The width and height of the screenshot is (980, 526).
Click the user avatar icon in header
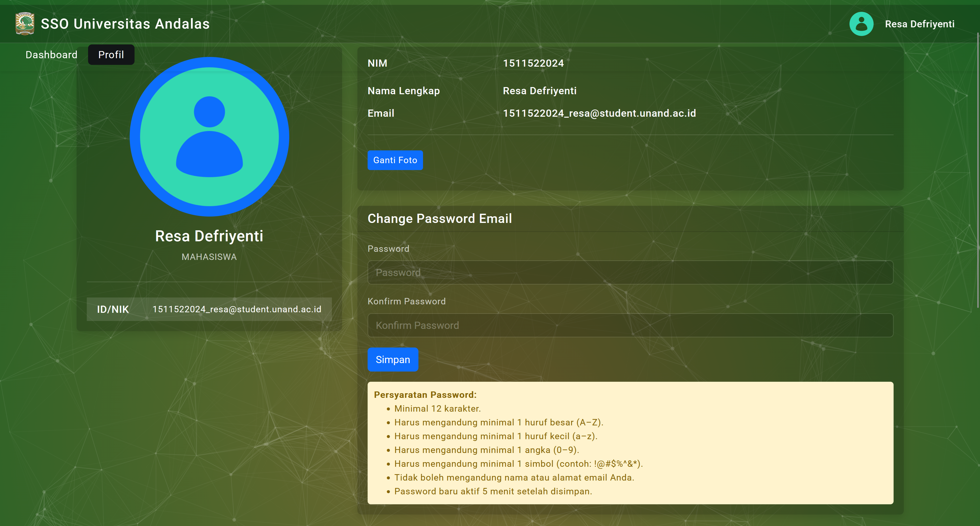(x=861, y=24)
